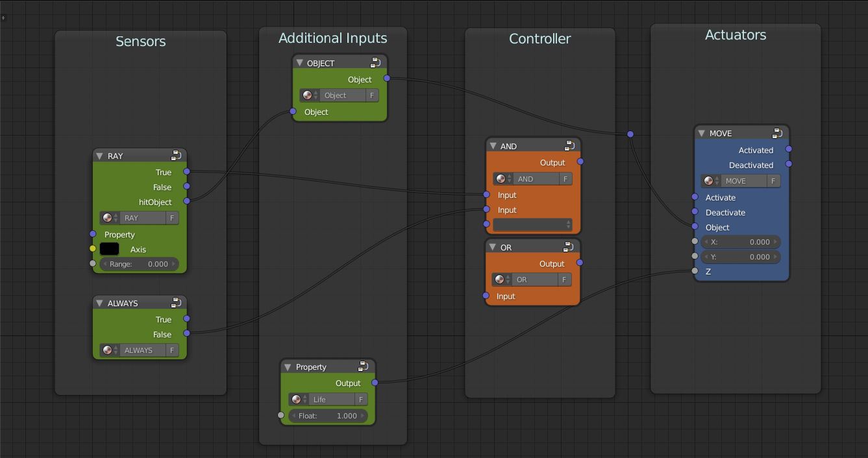This screenshot has height=458, width=868.
Task: Click the Property node header options icon
Action: [x=364, y=367]
